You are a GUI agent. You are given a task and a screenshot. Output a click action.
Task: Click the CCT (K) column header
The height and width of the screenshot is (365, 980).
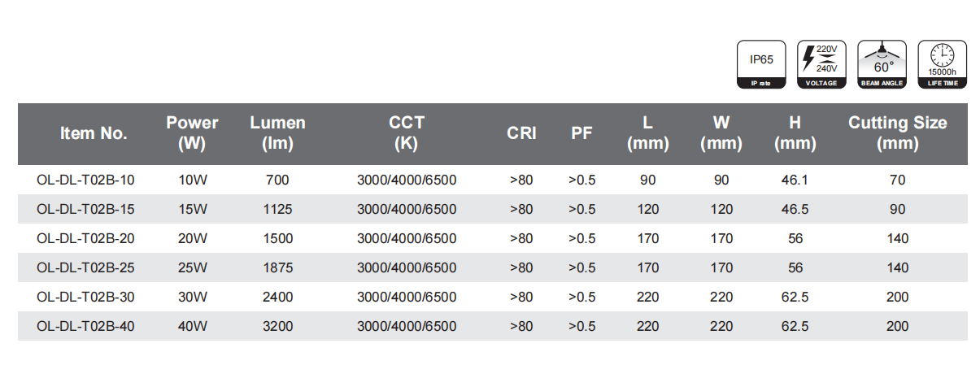407,134
